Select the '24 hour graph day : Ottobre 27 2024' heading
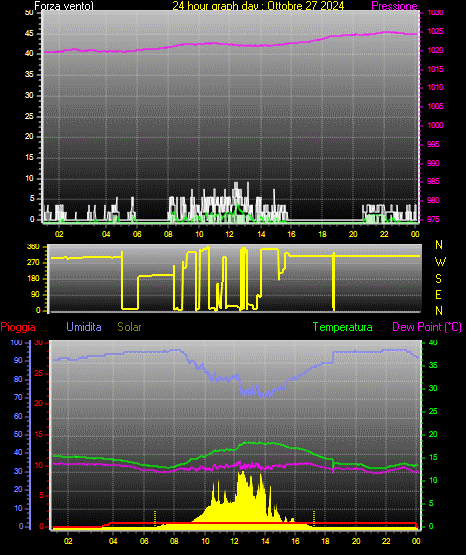Viewport: 466px width, 555px height. pyautogui.click(x=258, y=6)
